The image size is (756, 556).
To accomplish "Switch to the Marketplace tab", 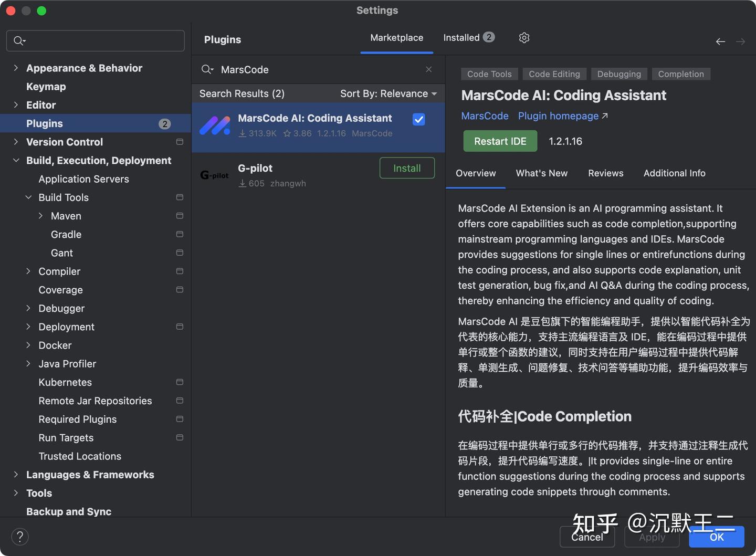I will click(x=397, y=38).
